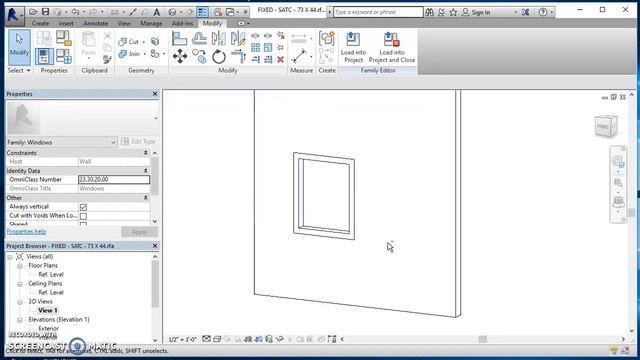Click the Default 3D View house icon
640x360 pixels.
coord(172,12)
